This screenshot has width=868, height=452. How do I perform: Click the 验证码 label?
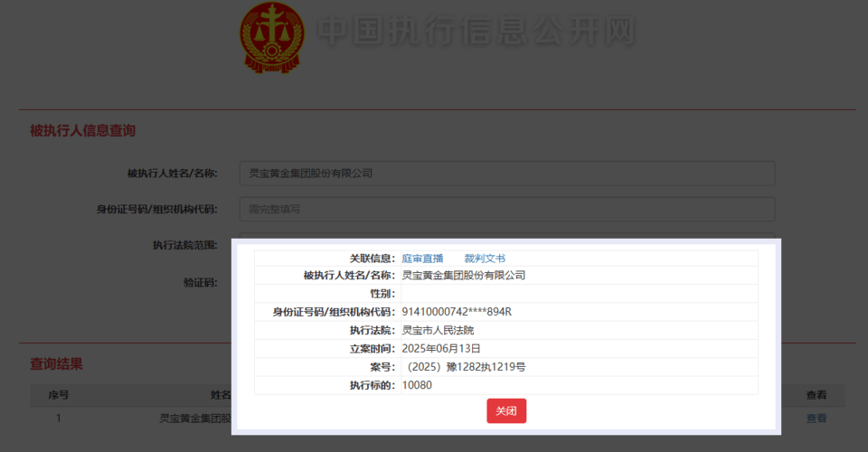[201, 283]
